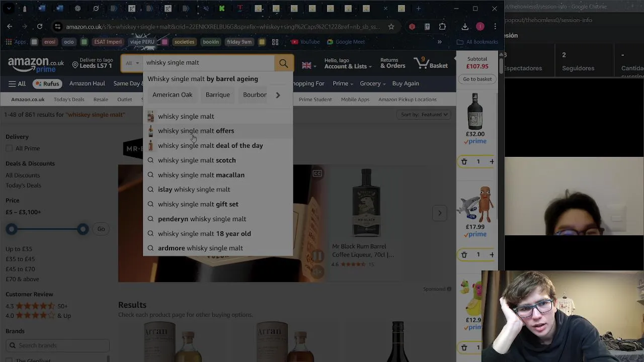Viewport: 644px width, 362px height.
Task: Click the Search brands field
Action: click(58, 345)
